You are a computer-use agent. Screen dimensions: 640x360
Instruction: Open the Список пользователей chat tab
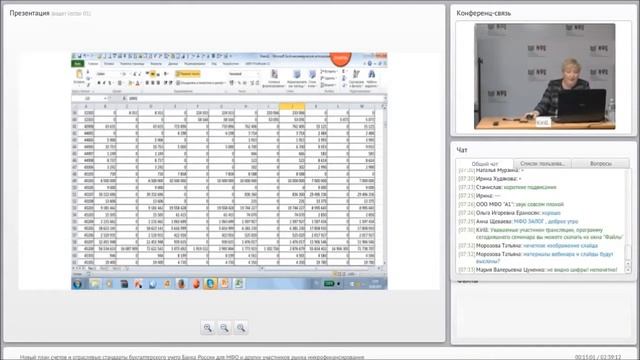(x=542, y=164)
